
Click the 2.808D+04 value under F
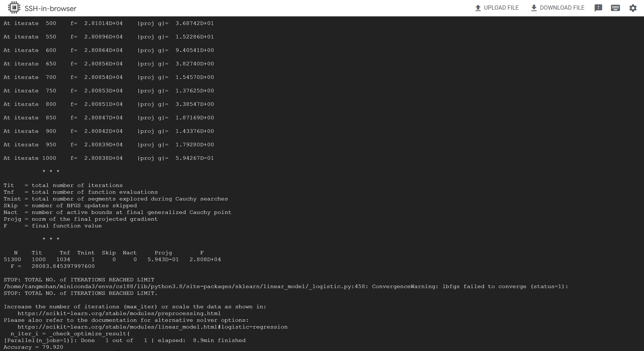pos(205,260)
